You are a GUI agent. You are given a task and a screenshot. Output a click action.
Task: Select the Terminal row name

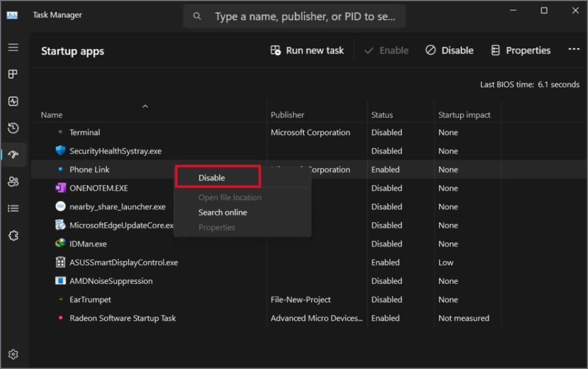tap(84, 132)
